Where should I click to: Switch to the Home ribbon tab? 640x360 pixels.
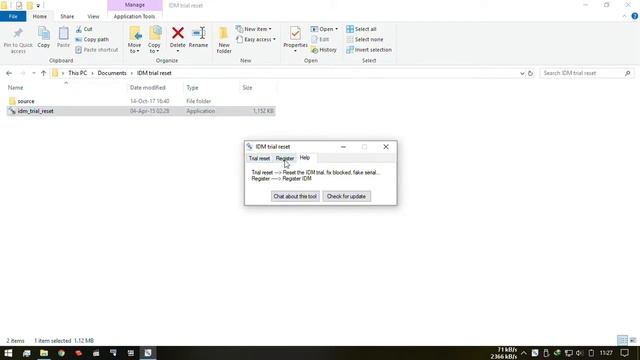[x=40, y=16]
